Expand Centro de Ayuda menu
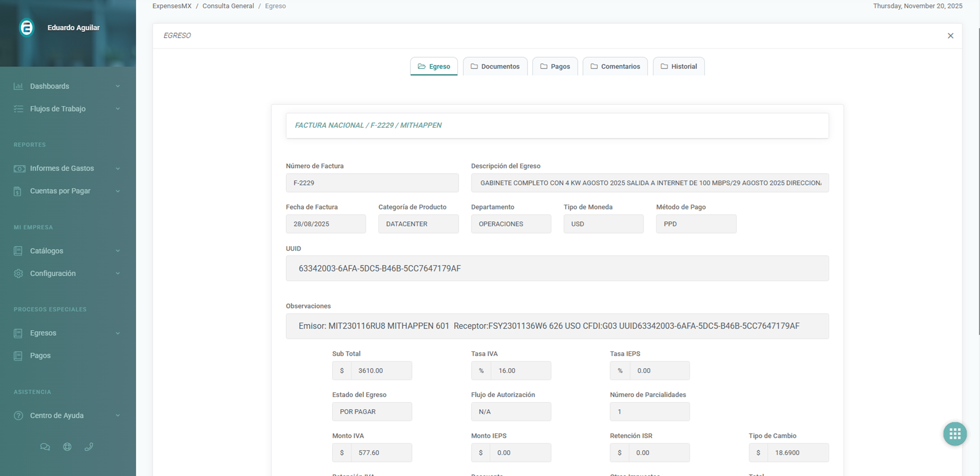The image size is (980, 476). point(118,416)
